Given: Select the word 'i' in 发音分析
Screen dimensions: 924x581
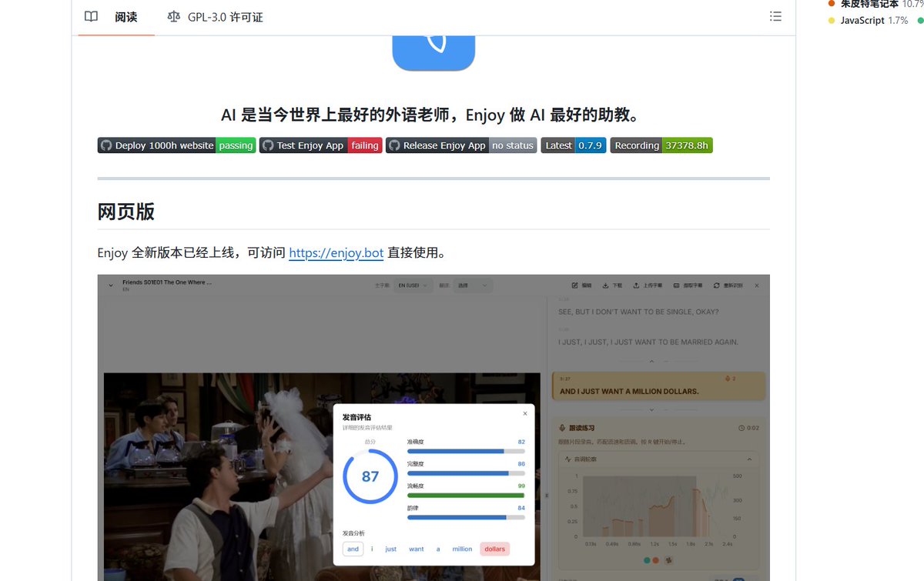Looking at the screenshot, I should coord(372,549).
